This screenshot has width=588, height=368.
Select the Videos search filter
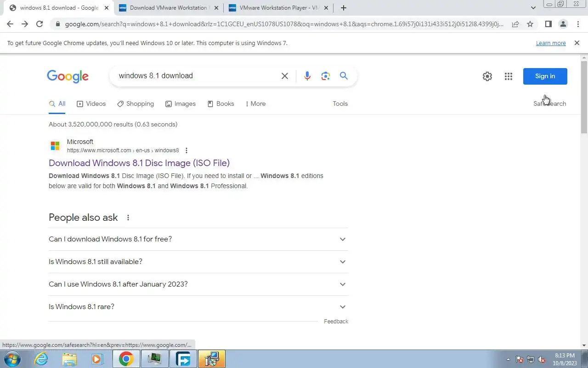91,104
